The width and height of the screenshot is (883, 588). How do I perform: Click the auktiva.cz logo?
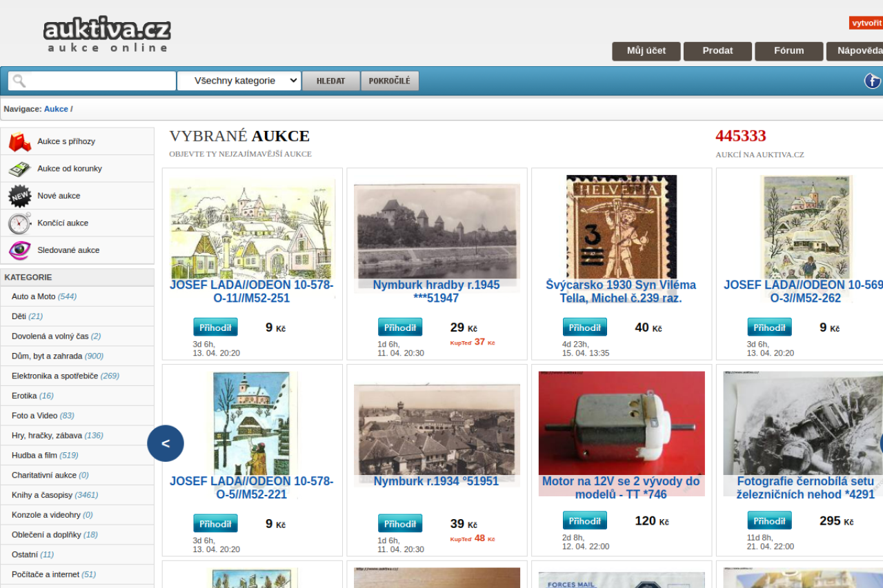(x=107, y=34)
